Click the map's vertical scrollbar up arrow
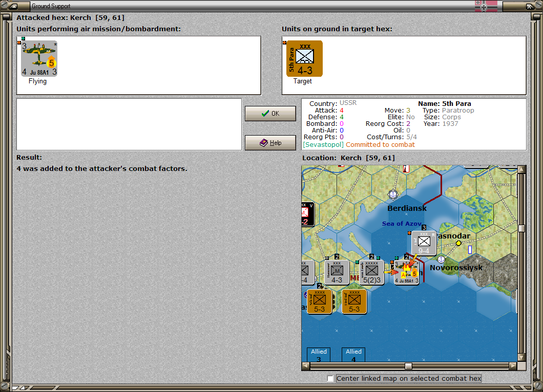This screenshot has width=543, height=392. pos(521,169)
